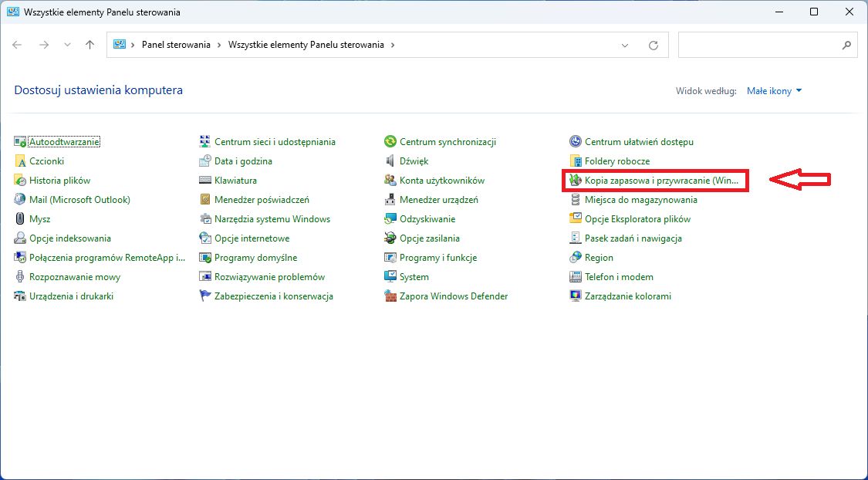Open the Klawiatura keyboard icon
The height and width of the screenshot is (480, 868).
pyautogui.click(x=205, y=181)
